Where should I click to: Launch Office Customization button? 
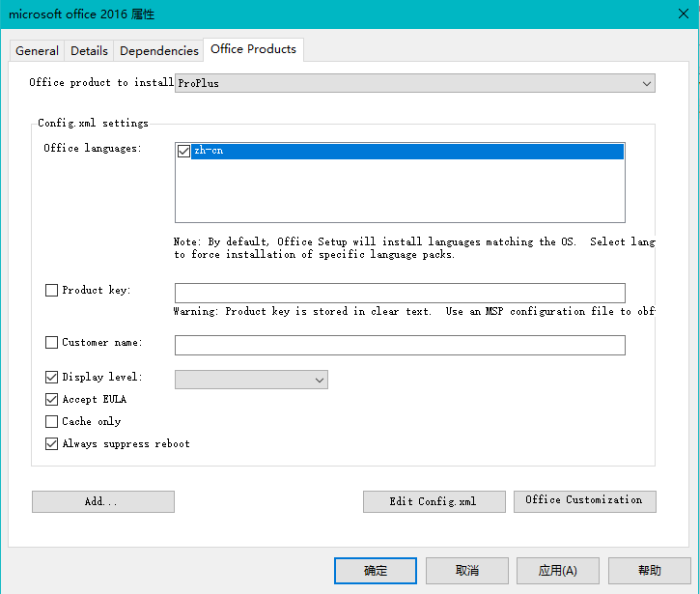(x=585, y=501)
